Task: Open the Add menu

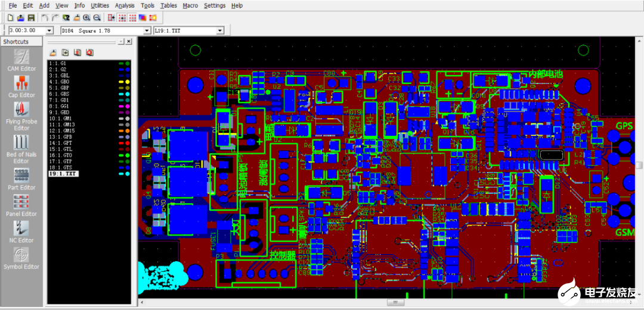Action: tap(44, 5)
